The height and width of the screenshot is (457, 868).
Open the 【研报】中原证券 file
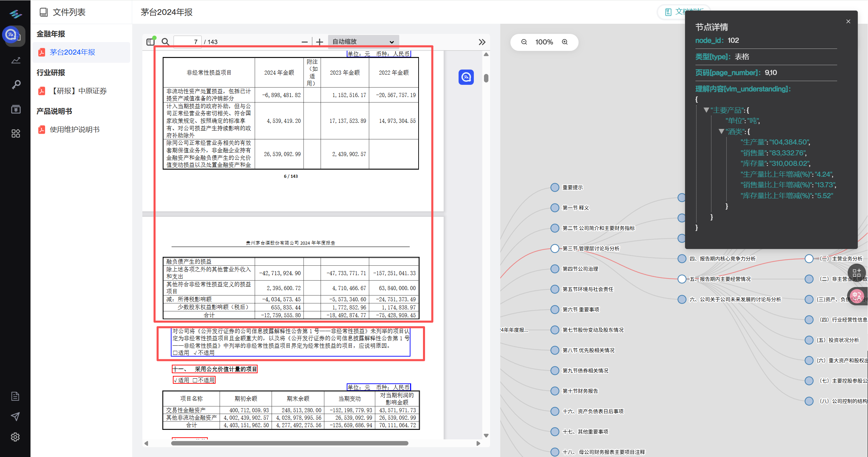81,91
